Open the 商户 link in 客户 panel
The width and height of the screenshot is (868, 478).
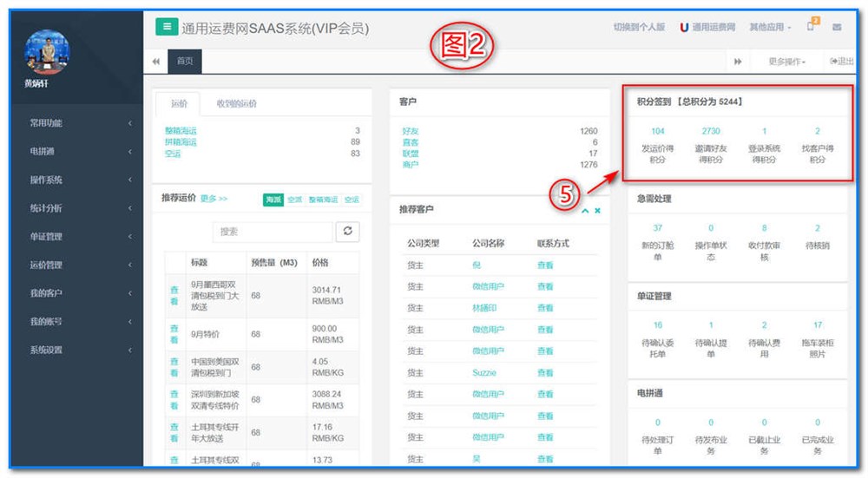coord(411,164)
